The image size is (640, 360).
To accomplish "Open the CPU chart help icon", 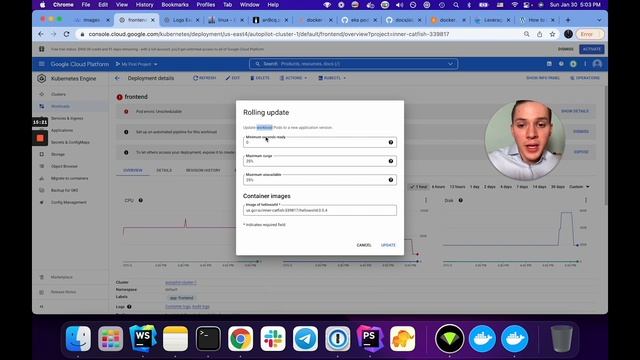I will [140, 200].
